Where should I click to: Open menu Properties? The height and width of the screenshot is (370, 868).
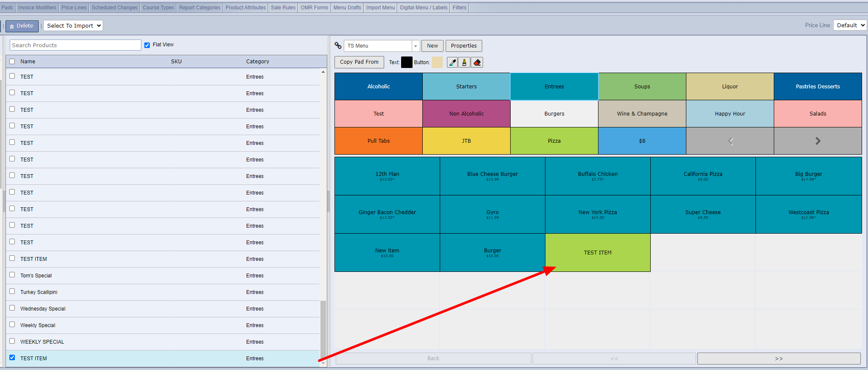(x=463, y=46)
